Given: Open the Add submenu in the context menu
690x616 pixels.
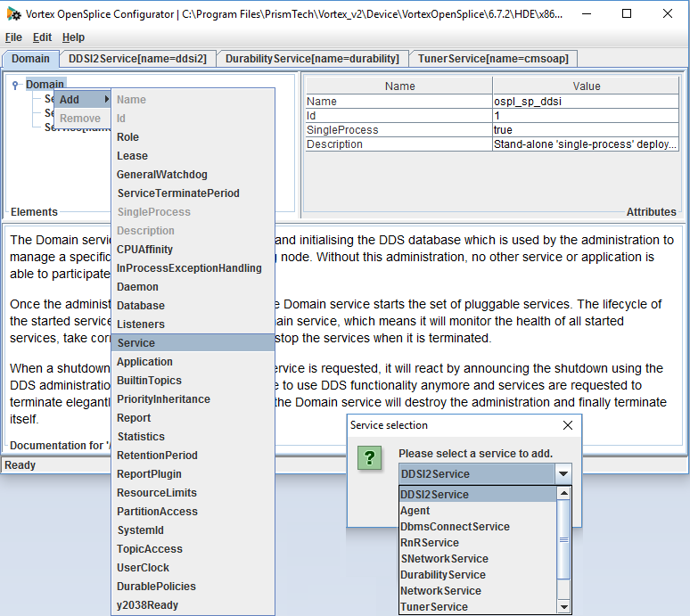Looking at the screenshot, I should point(83,100).
